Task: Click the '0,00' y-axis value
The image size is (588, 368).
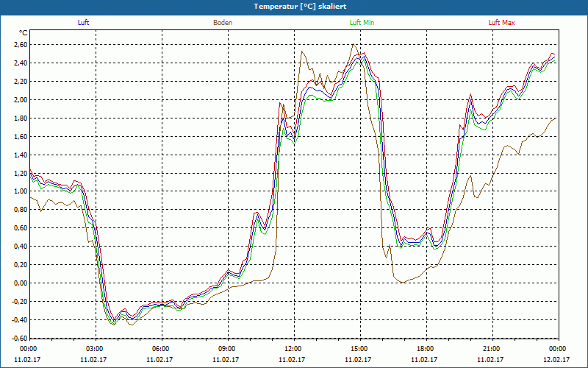Action: [x=21, y=283]
